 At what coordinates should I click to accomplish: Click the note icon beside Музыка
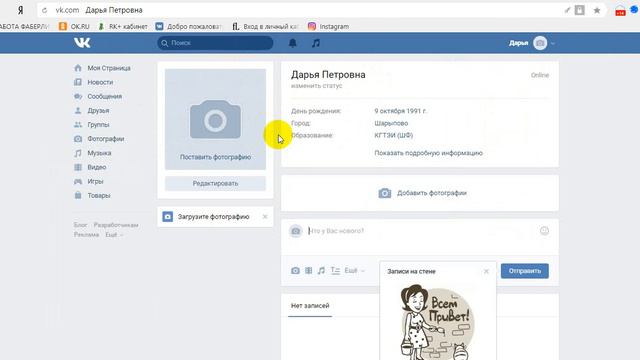pos(78,153)
